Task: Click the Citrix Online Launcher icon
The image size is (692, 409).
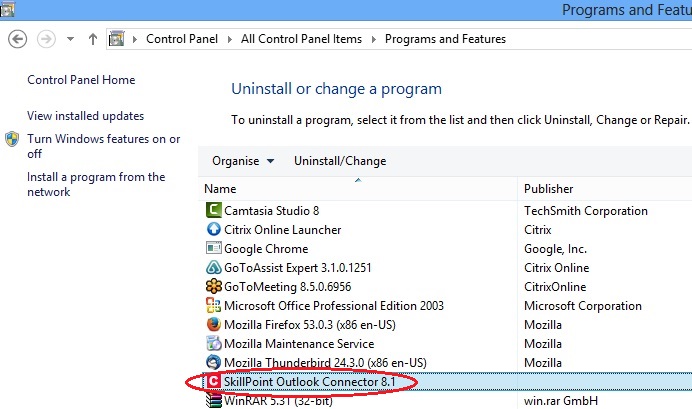Action: coord(214,229)
